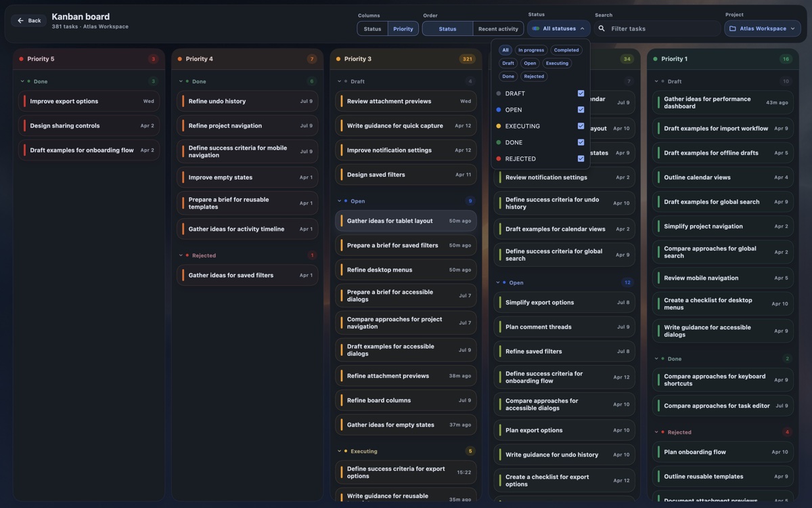The width and height of the screenshot is (812, 508).
Task: Open the Review mobile navigation card
Action: point(723,278)
